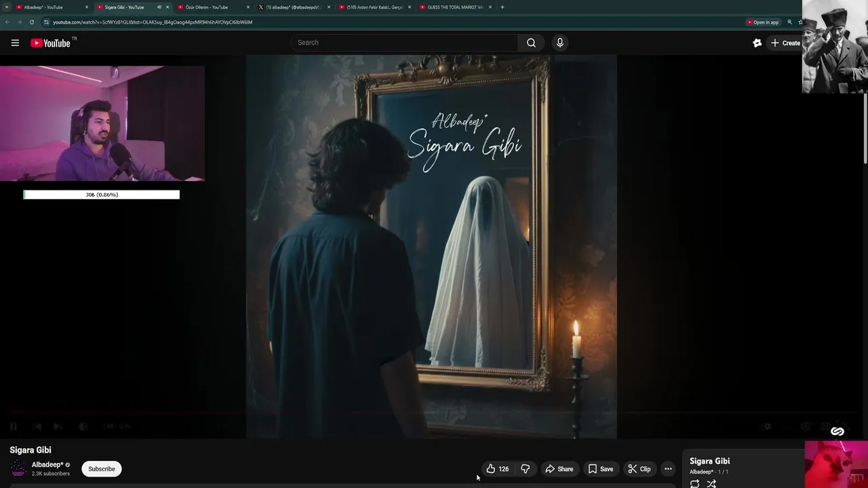
Task: Like the Sigara Gibi video
Action: coord(497,469)
